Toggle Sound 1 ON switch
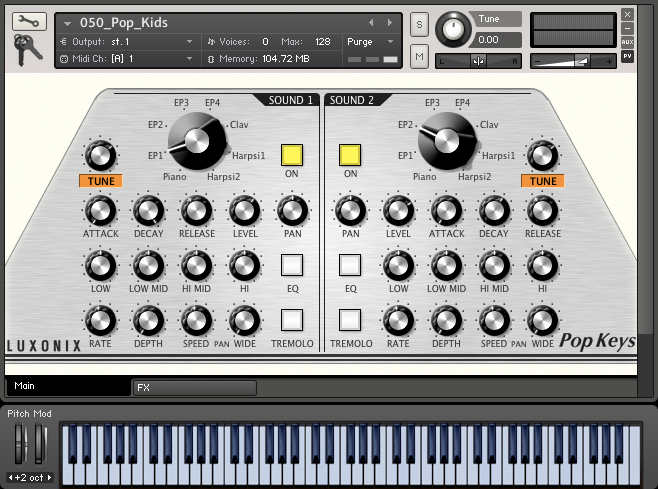Viewport: 658px width, 489px height. pos(292,155)
